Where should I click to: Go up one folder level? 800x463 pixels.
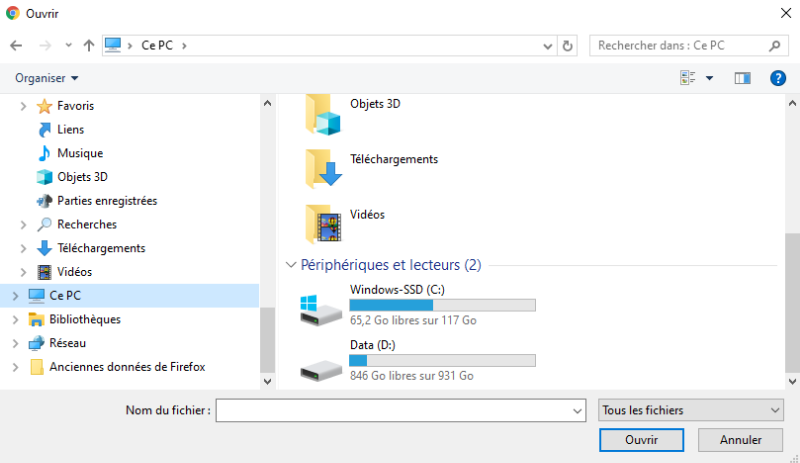point(89,45)
